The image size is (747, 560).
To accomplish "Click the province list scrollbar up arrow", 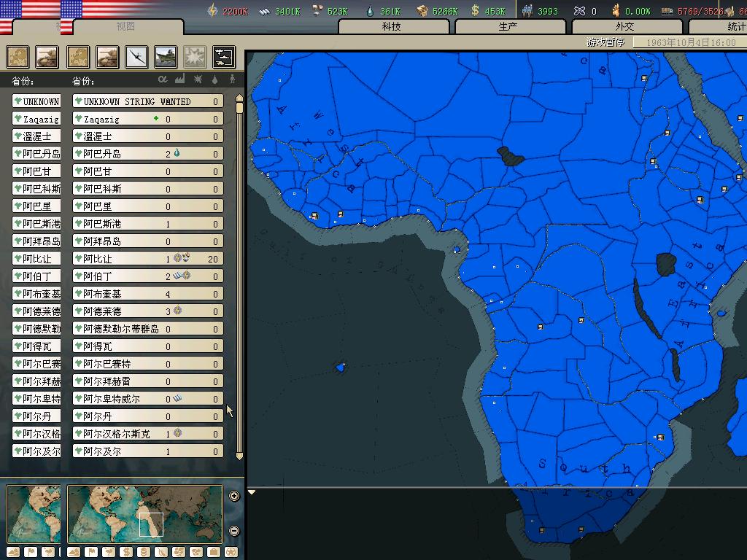I will (239, 98).
